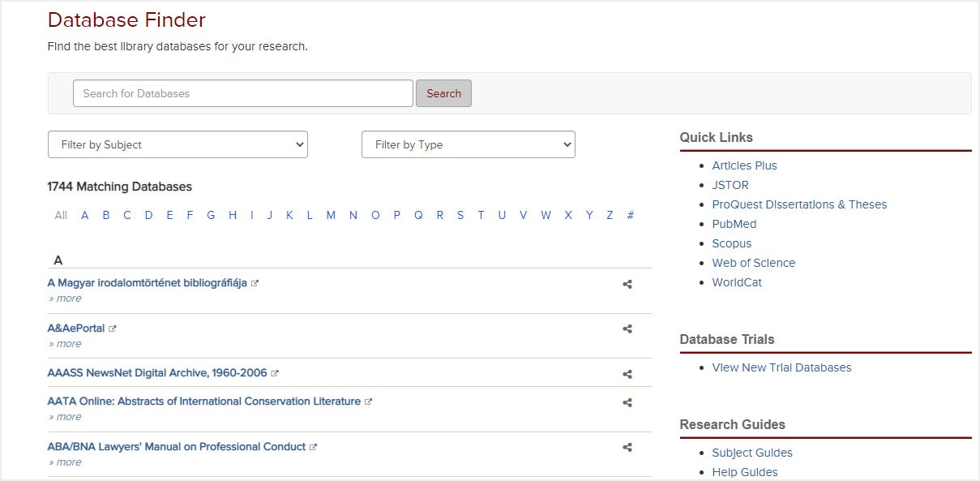Image resolution: width=980 pixels, height=481 pixels.
Task: Open the Filter by Type dropdown
Action: coord(468,144)
